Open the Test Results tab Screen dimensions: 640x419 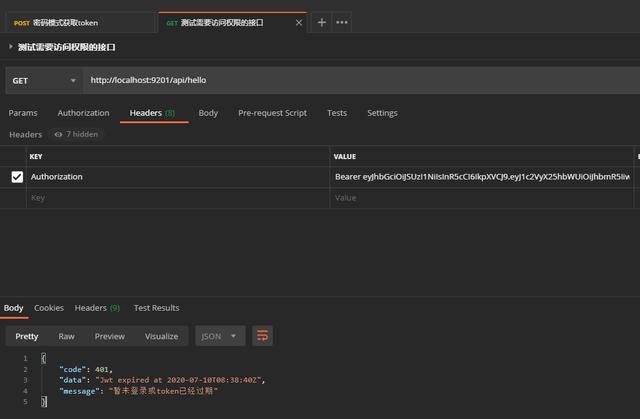point(157,308)
